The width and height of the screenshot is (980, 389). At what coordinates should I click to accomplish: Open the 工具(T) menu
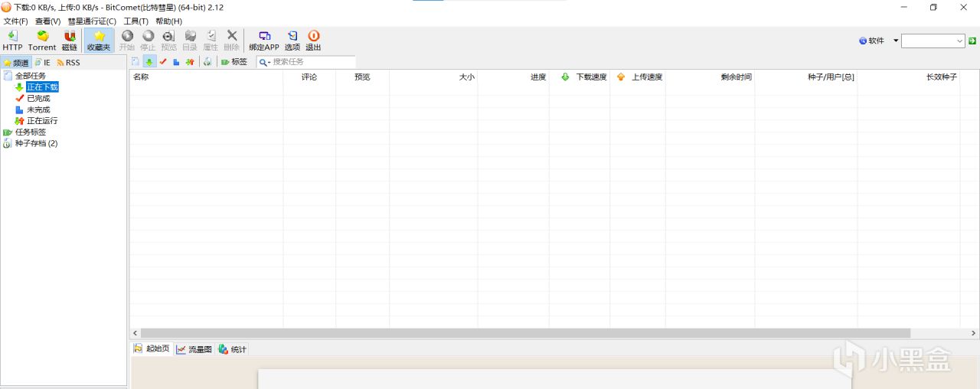tap(136, 21)
